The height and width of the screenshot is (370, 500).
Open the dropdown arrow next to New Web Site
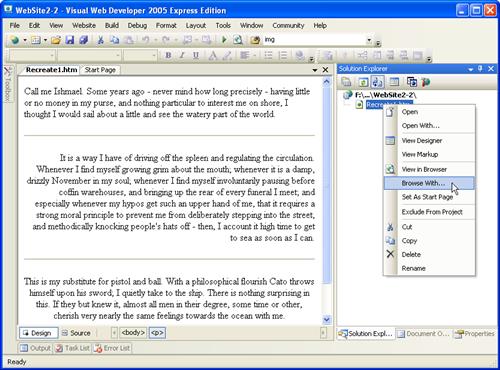click(25, 40)
